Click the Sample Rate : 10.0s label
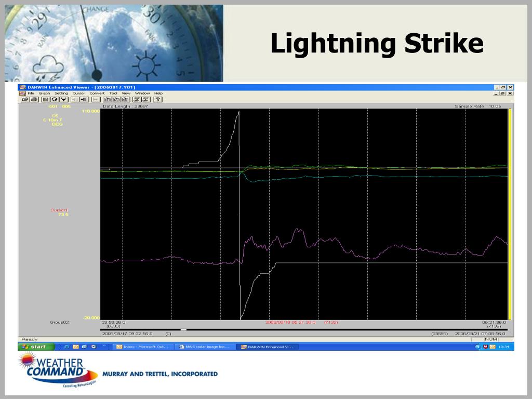The image size is (532, 399). [x=478, y=106]
